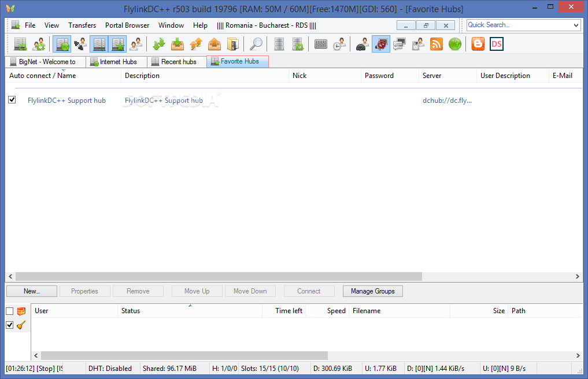Image resolution: width=588 pixels, height=379 pixels.
Task: Sort by Auto connect / Name column header
Action: coord(63,76)
